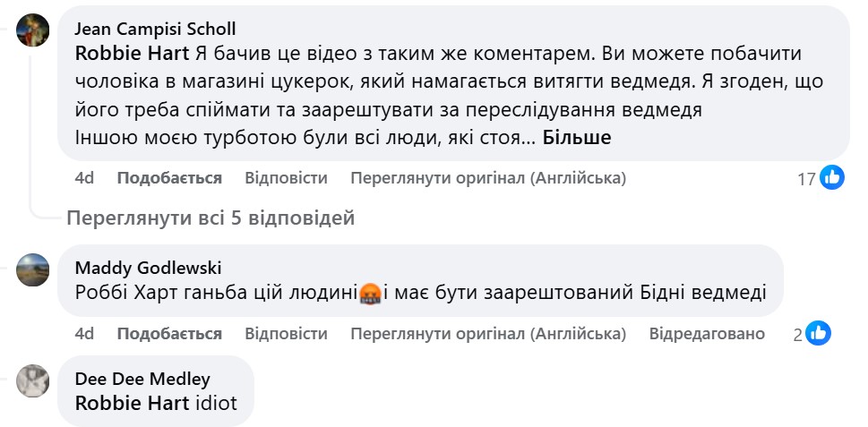This screenshot has width=868, height=427.
Task: Reply to Jean's comment via "Відповісти"
Action: (x=286, y=178)
